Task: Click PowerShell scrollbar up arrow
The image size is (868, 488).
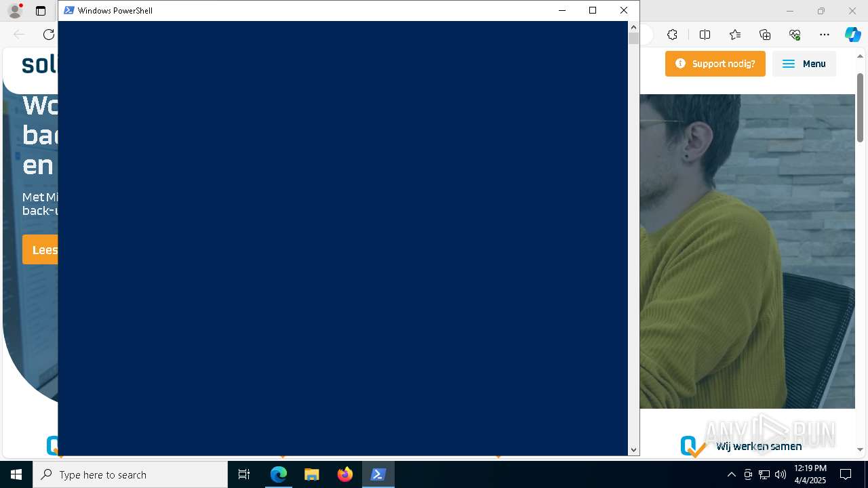Action: coord(633,27)
